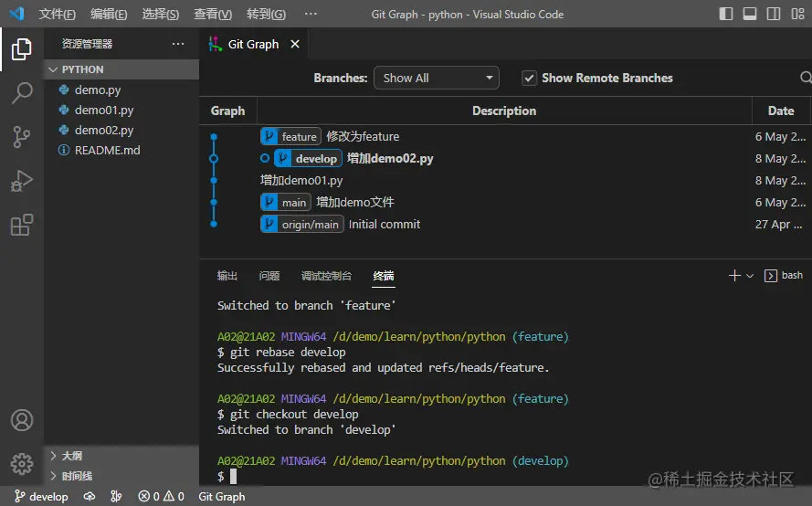Screen dimensions: 812x506
Task: Toggle primary sidebar layout icon
Action: click(725, 14)
